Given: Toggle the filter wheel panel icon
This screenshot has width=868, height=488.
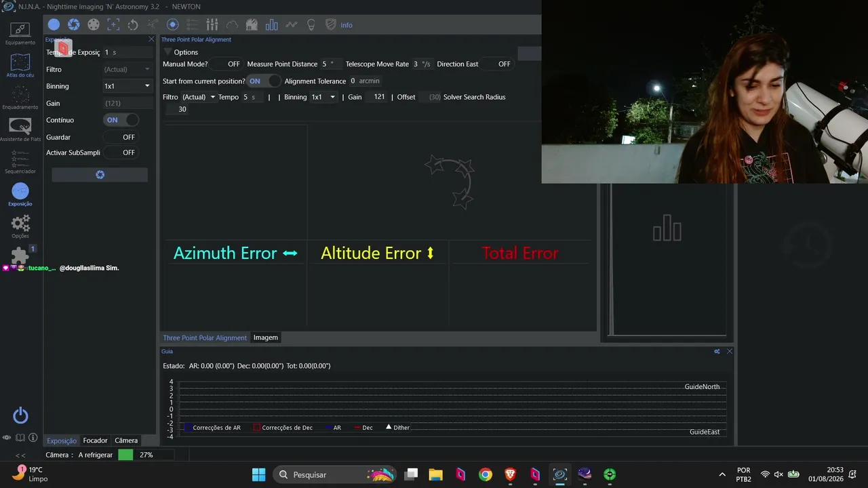Looking at the screenshot, I should tap(94, 25).
